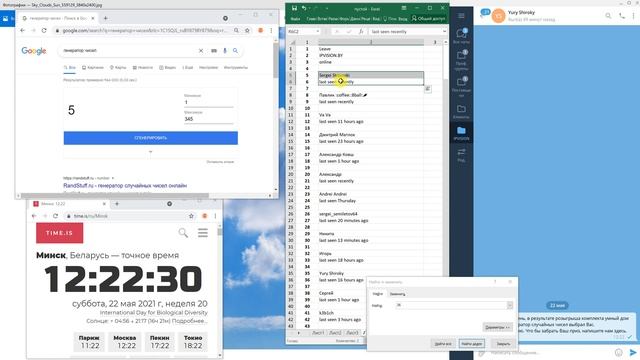Image resolution: width=640 pixels, height=360 pixels.
Task: Select sheet tab Лист1 in Excel
Action: click(318, 333)
